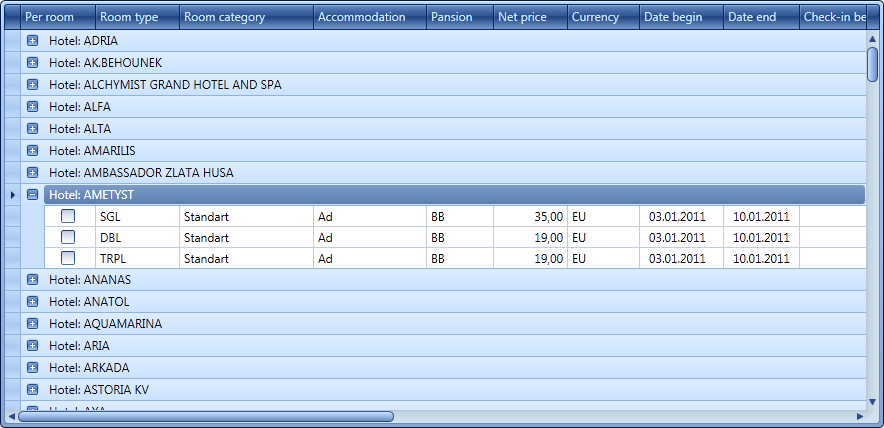Sort by Room type column header
Image resolution: width=884 pixels, height=428 pixels.
pyautogui.click(x=137, y=17)
